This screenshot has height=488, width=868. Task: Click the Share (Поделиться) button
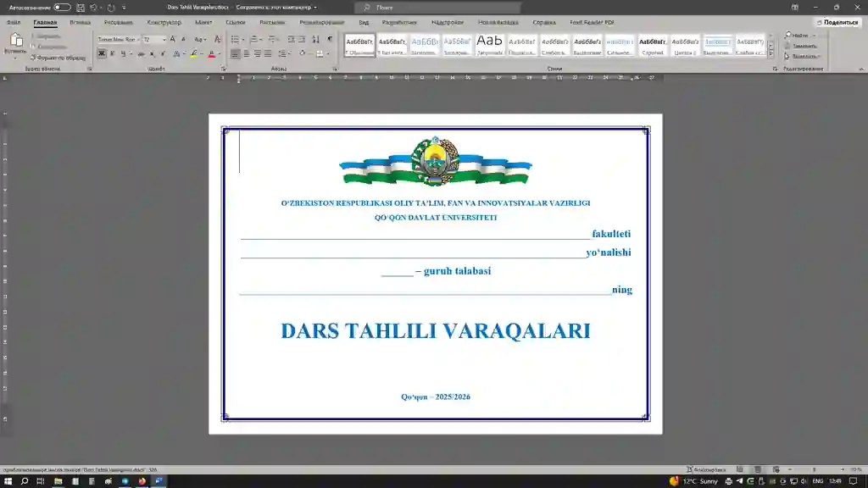(837, 22)
